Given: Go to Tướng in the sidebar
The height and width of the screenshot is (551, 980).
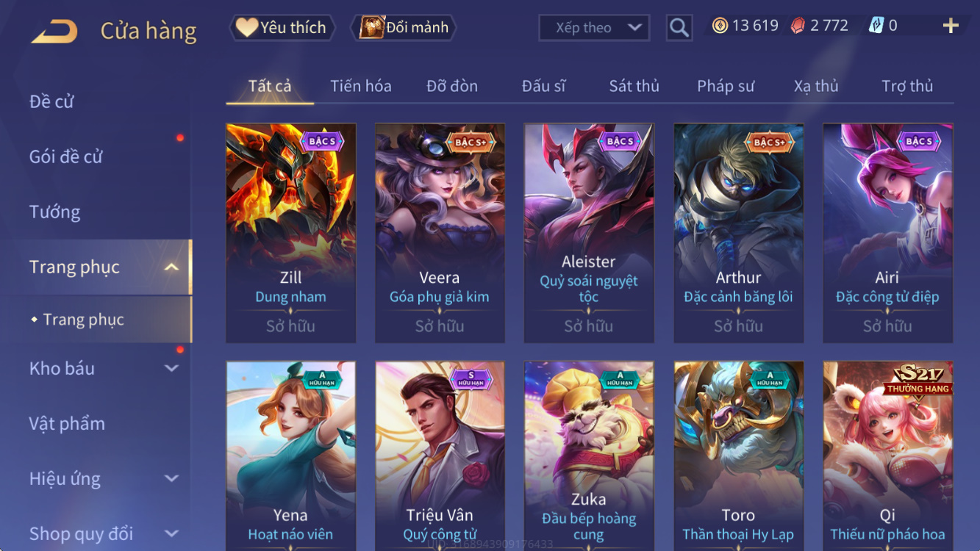Looking at the screenshot, I should pyautogui.click(x=54, y=212).
